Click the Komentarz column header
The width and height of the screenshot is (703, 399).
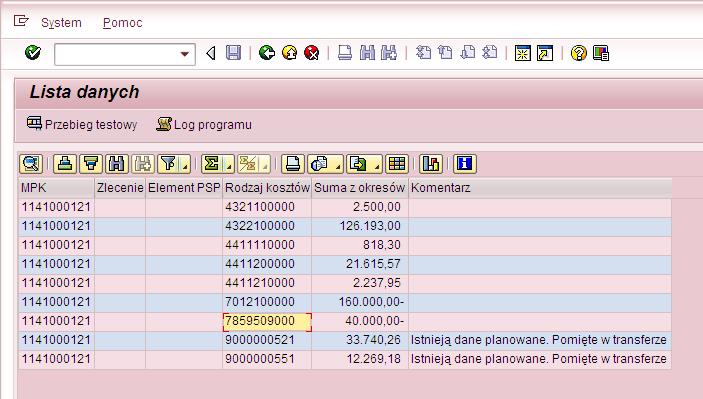(540, 188)
